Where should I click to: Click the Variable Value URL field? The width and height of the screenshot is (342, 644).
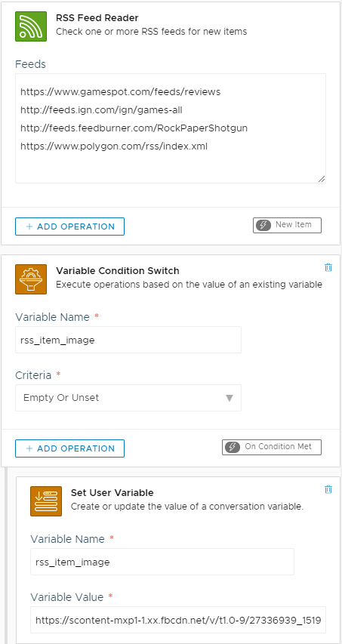(x=177, y=619)
